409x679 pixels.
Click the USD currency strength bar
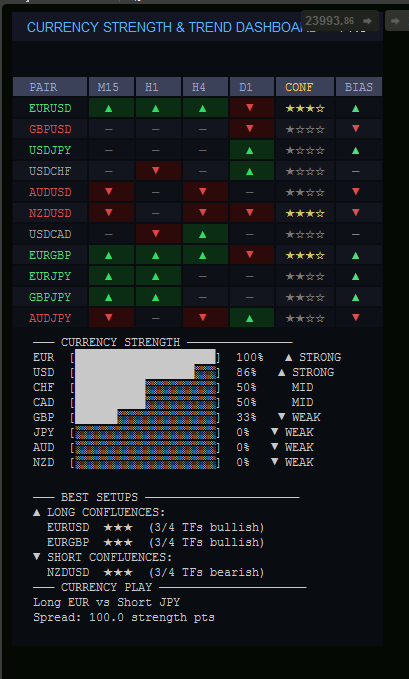pos(145,372)
